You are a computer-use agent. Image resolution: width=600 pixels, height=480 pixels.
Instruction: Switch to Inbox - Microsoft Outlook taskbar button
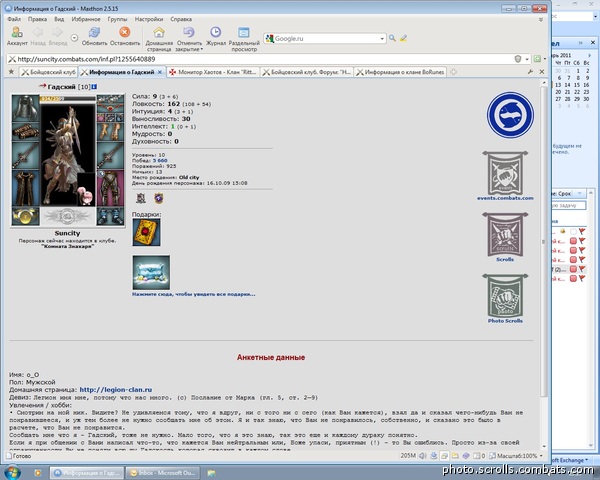[x=162, y=473]
